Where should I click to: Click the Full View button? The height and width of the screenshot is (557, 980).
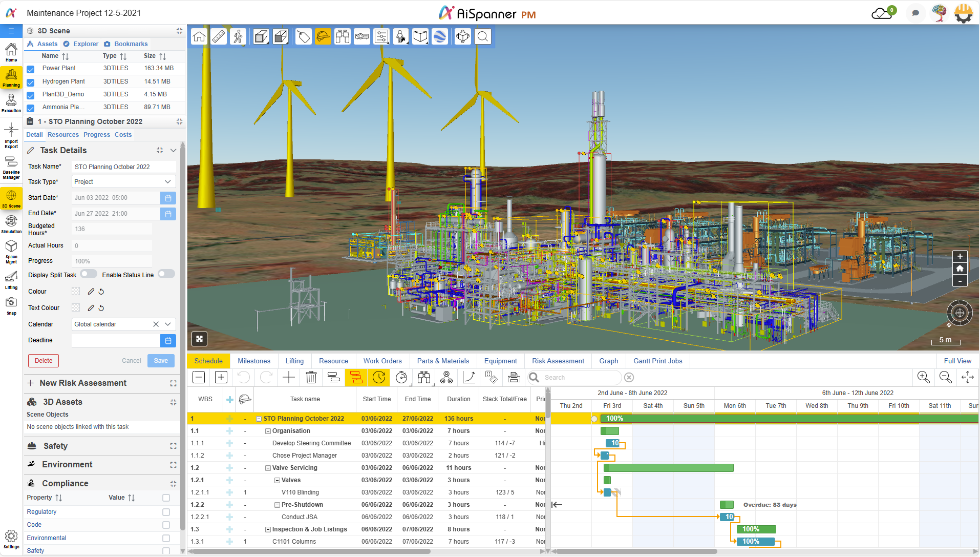[957, 361]
